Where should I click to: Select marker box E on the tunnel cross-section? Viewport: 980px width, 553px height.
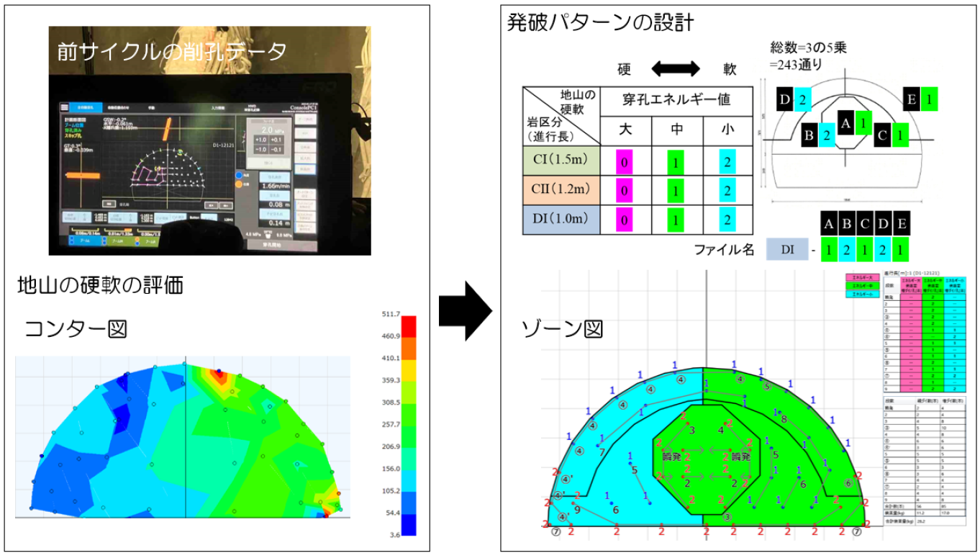(x=911, y=100)
